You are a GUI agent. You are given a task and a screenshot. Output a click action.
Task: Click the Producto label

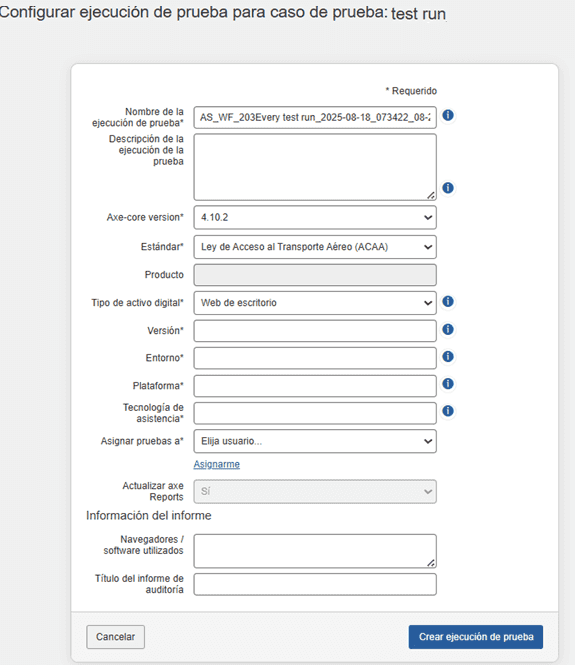[164, 275]
